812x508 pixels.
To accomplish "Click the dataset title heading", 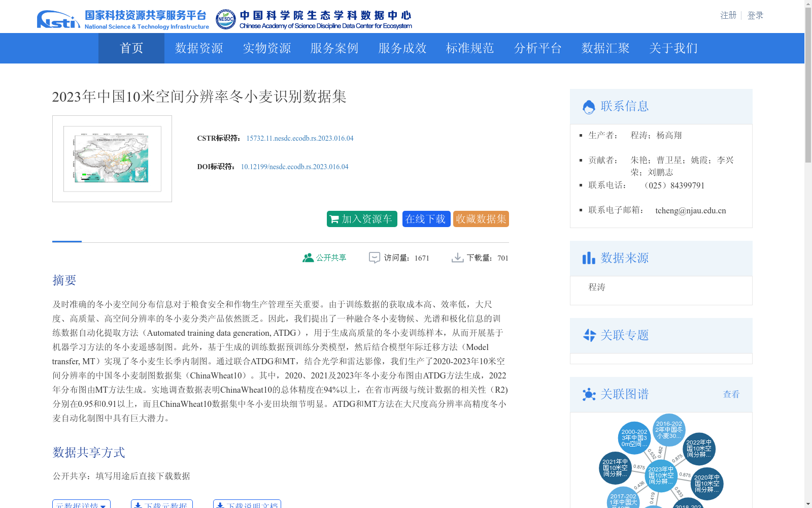I will 199,97.
